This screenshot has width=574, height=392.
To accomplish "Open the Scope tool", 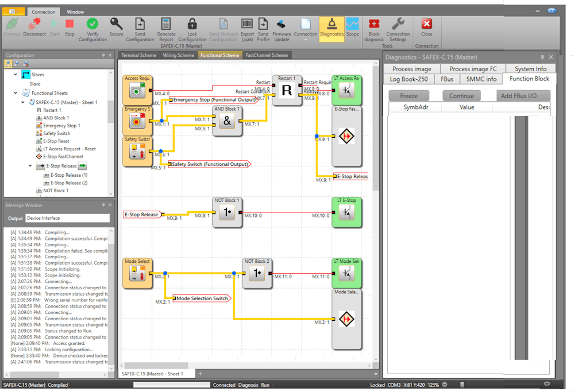I will tap(352, 25).
